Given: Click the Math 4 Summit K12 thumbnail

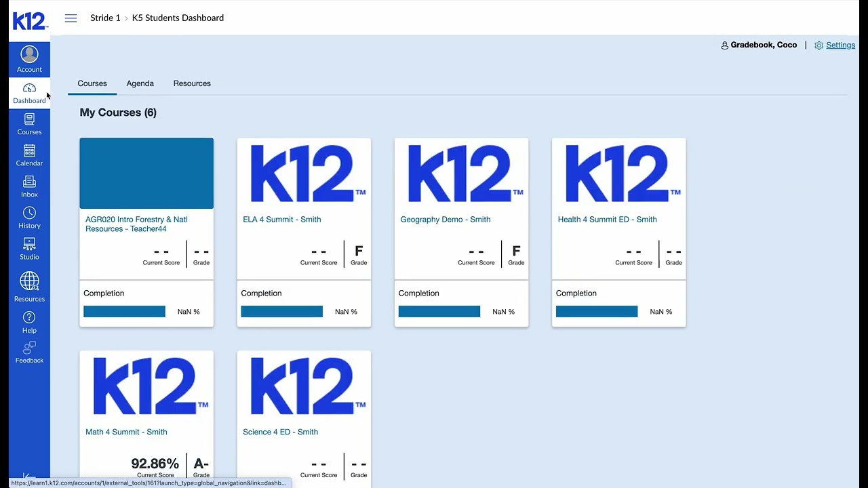Looking at the screenshot, I should click(x=146, y=386).
